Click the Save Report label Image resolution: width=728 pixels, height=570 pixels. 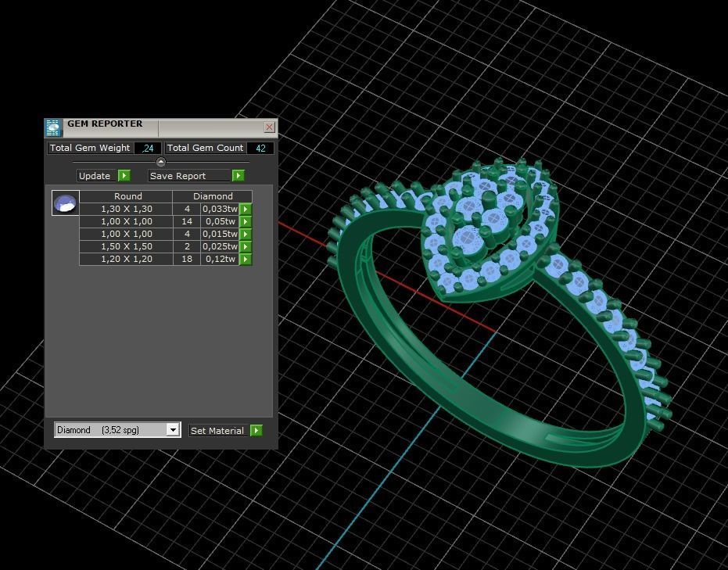pyautogui.click(x=189, y=175)
